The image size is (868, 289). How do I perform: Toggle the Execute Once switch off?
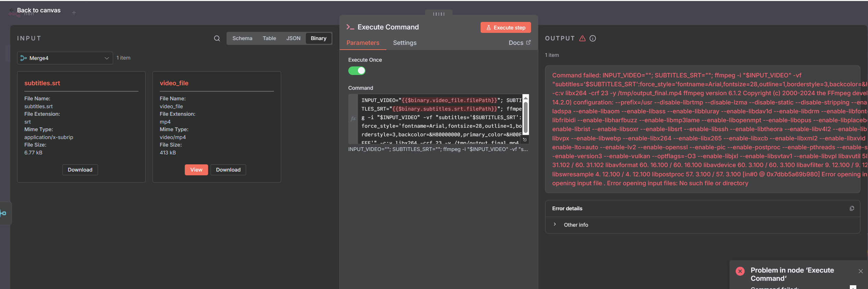point(357,71)
